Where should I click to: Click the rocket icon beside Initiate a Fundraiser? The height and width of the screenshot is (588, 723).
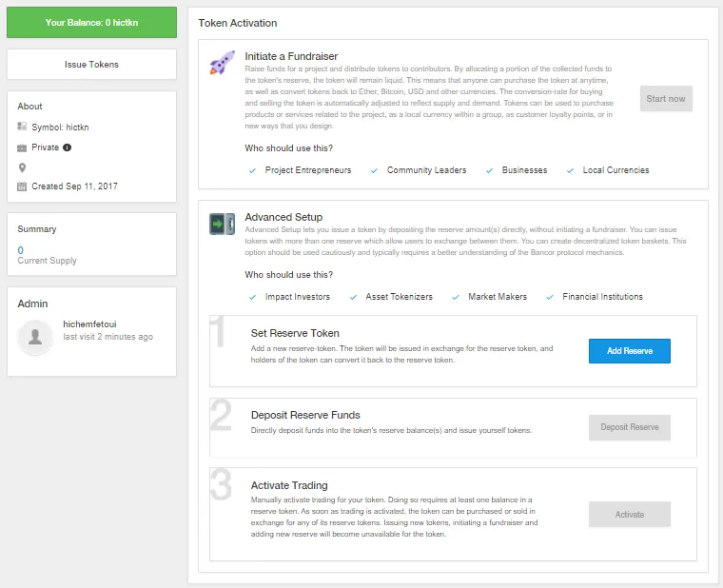[223, 63]
